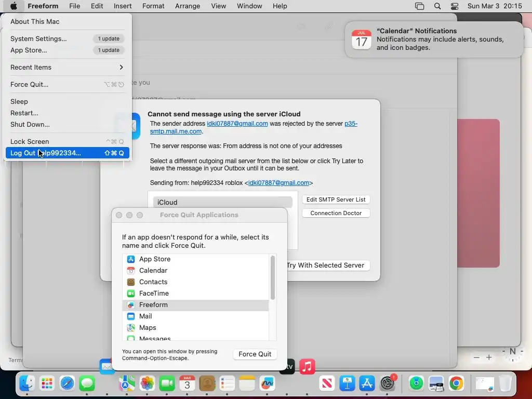Select App Store in Force Quit list

[x=195, y=259]
